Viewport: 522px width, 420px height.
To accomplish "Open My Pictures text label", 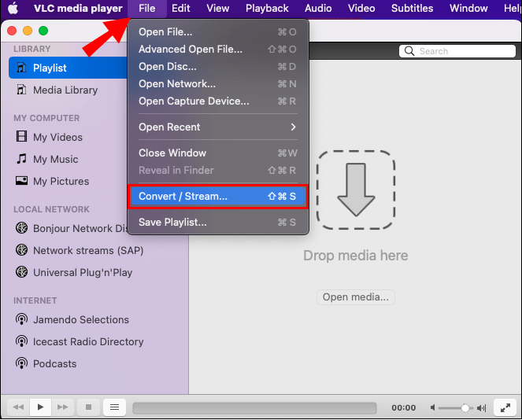I will point(61,181).
